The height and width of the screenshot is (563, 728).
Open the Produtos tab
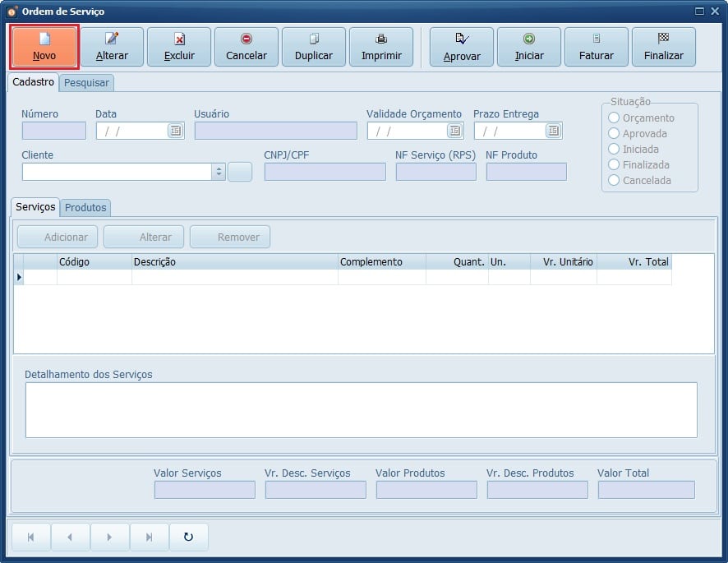(x=85, y=208)
